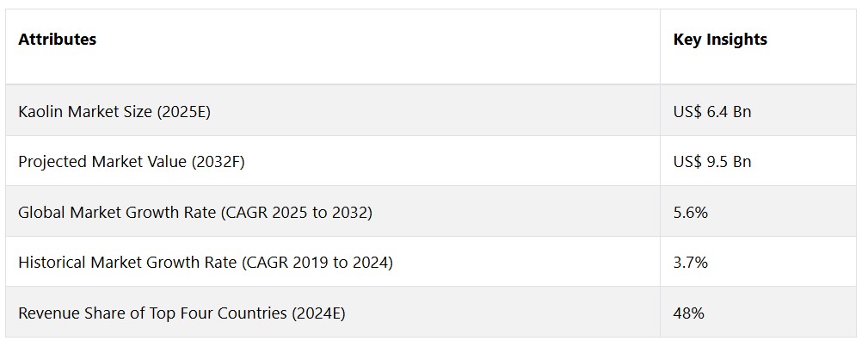The image size is (868, 341).
Task: Select the 5.6% growth rate value
Action: coord(691,213)
